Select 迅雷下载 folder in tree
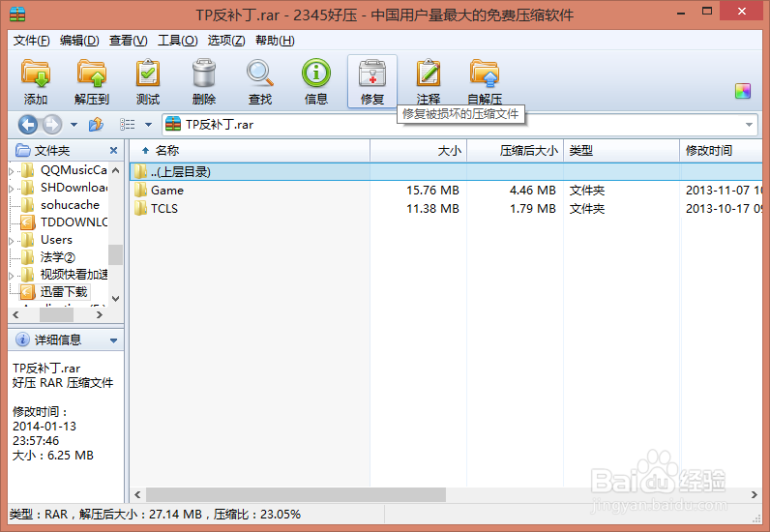 coord(54,292)
